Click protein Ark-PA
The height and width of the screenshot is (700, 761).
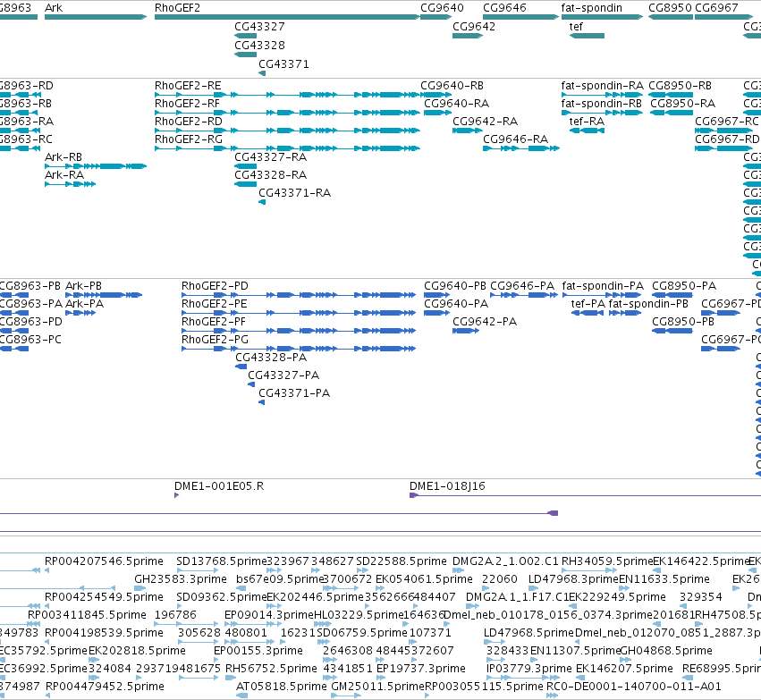pos(80,313)
